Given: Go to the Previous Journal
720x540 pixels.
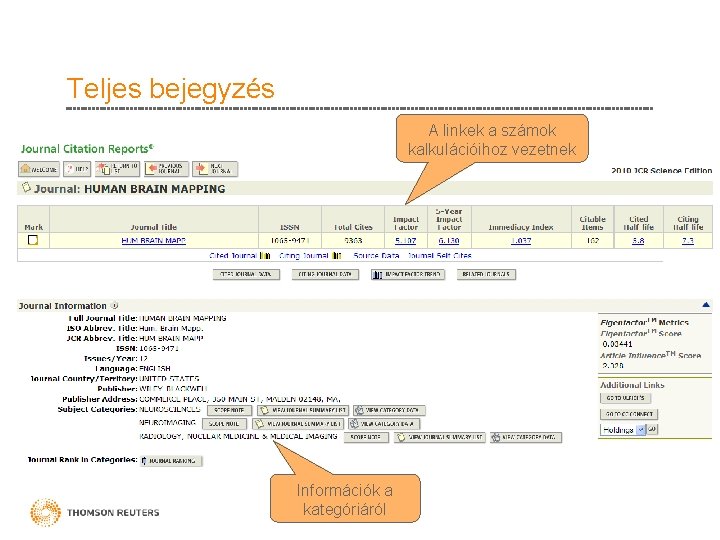Looking at the screenshot, I should coord(166,169).
